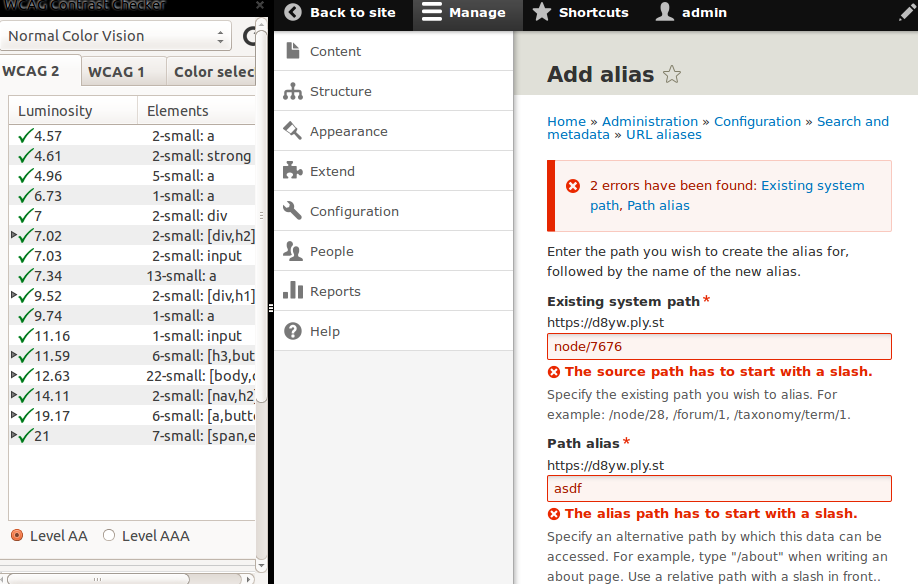This screenshot has height=584, width=918.
Task: Click the Extend puzzle piece icon
Action: pos(293,171)
